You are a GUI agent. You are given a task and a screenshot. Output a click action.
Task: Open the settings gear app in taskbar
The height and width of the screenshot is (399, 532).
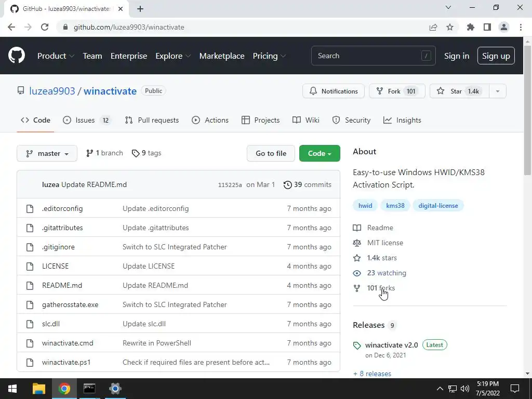[115, 389]
